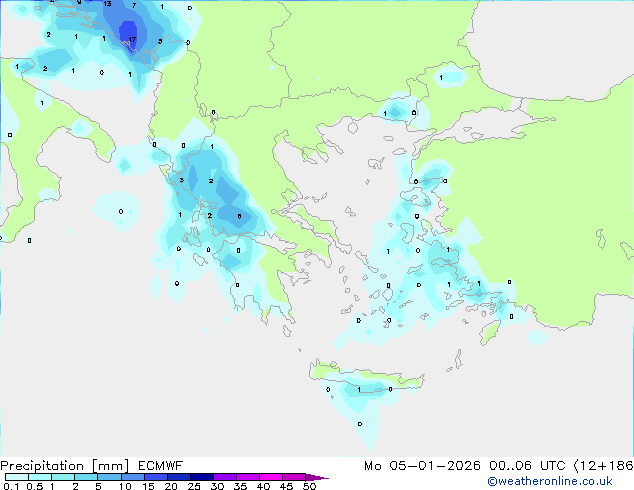Click the "25" legend scale label
The width and height of the screenshot is (634, 490).
(194, 486)
